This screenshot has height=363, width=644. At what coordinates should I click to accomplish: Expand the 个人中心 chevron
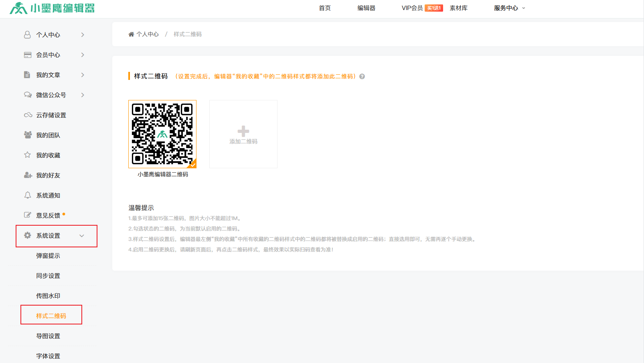click(x=83, y=35)
